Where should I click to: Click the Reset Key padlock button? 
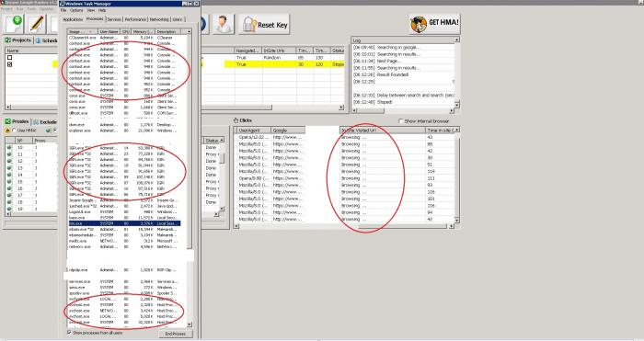pos(264,25)
